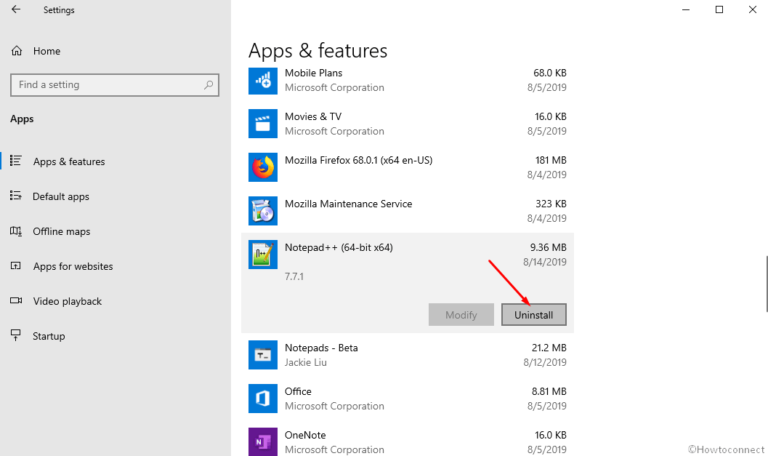The width and height of the screenshot is (768, 456).
Task: Click the Default apps sidebar icon
Action: click(x=16, y=196)
